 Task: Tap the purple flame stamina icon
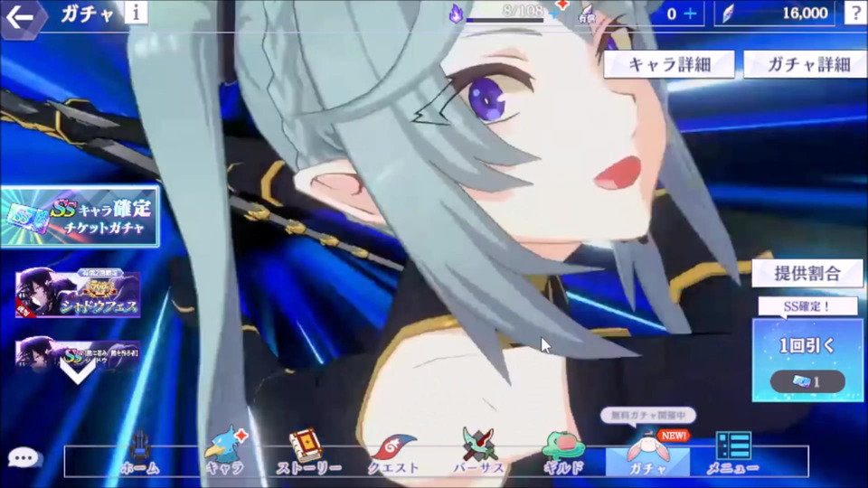tap(456, 14)
